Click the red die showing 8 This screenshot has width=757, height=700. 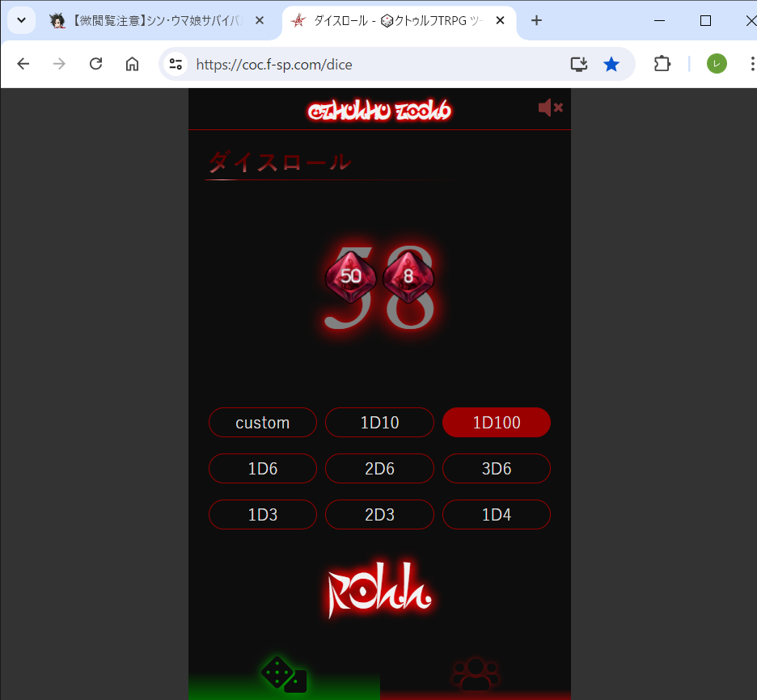[408, 276]
